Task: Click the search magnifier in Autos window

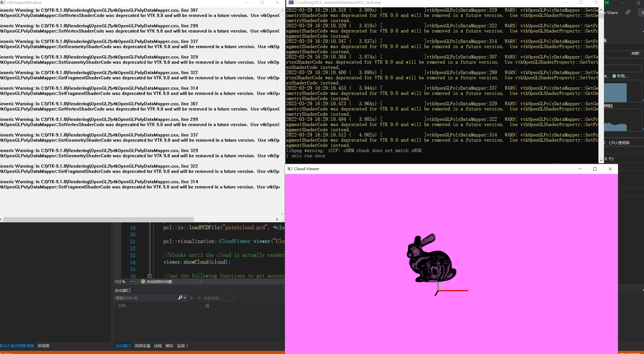Action: tap(180, 298)
